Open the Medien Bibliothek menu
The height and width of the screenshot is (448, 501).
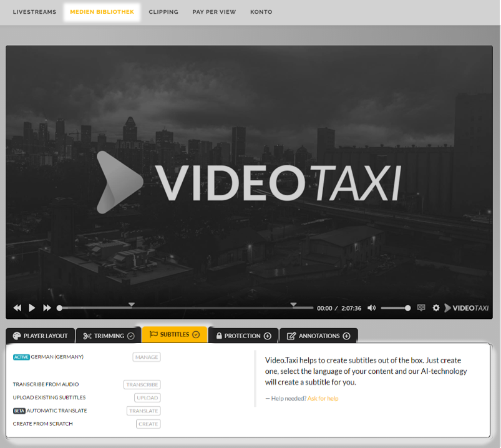pyautogui.click(x=102, y=12)
